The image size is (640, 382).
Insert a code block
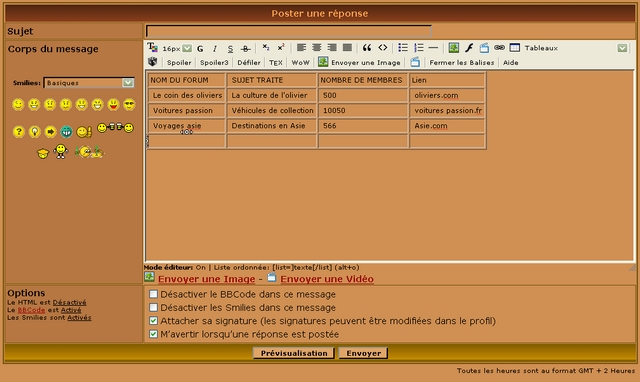tap(382, 48)
